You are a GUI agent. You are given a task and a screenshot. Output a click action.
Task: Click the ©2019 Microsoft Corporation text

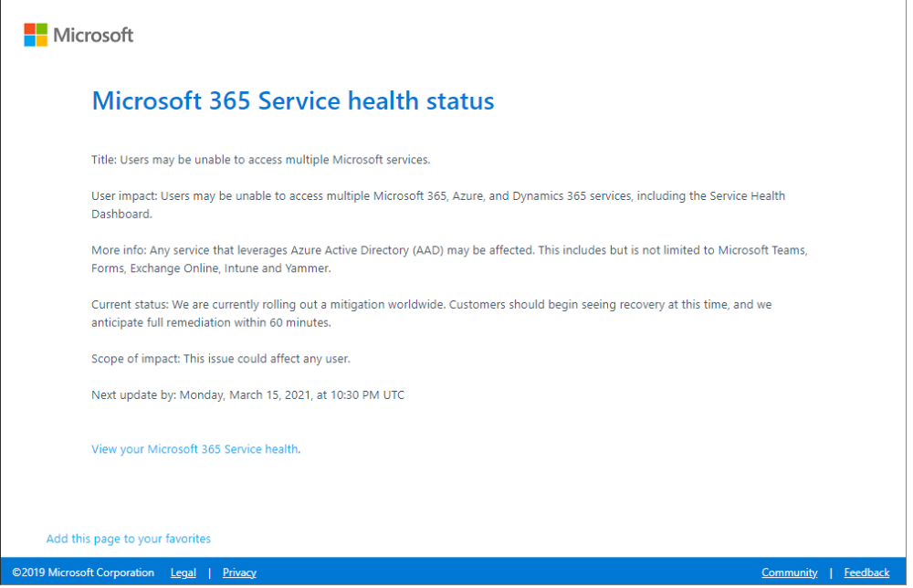[83, 572]
